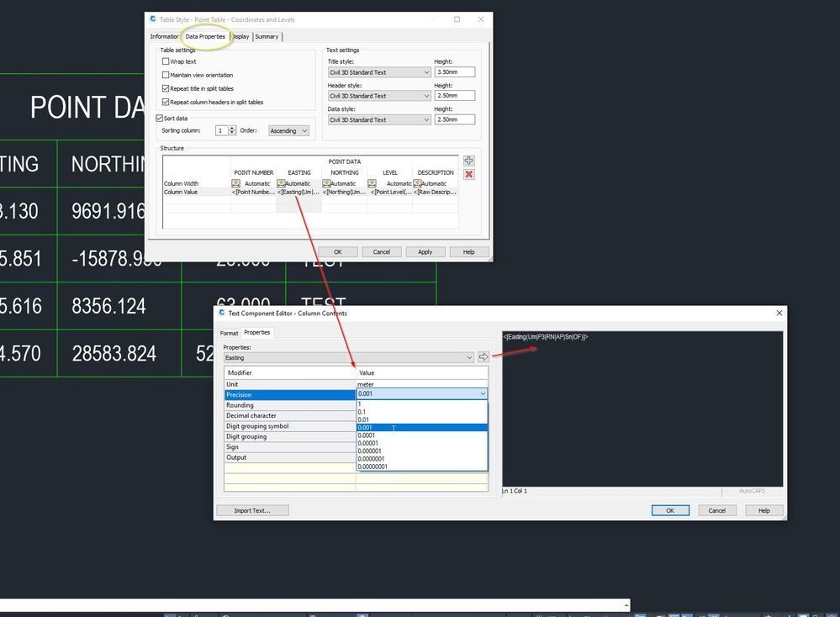Close the Text Component Editor window

(x=779, y=313)
